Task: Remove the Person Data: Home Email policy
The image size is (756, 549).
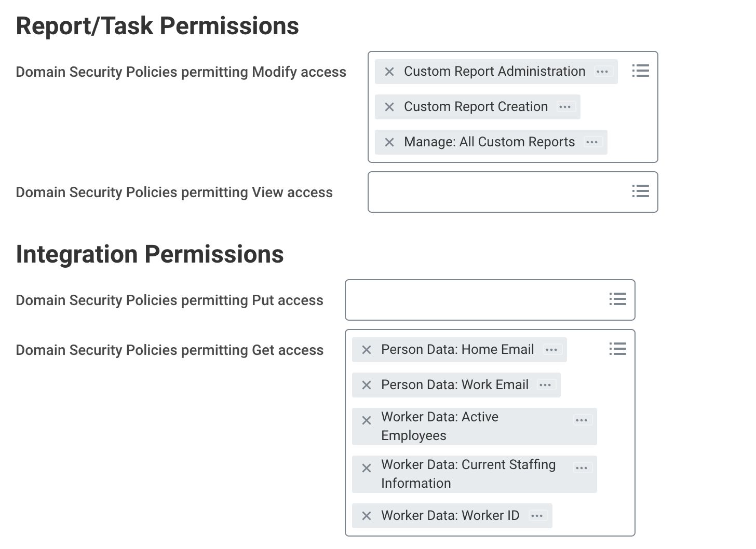Action: coord(367,350)
